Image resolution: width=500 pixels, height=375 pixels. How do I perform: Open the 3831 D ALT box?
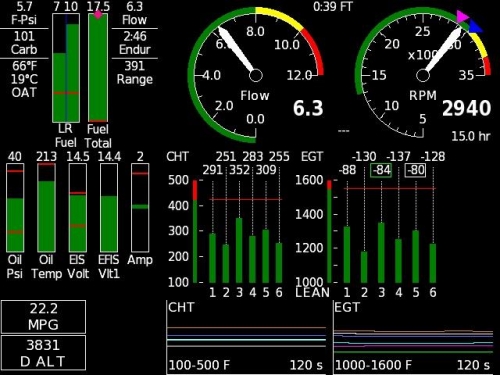pos(43,353)
